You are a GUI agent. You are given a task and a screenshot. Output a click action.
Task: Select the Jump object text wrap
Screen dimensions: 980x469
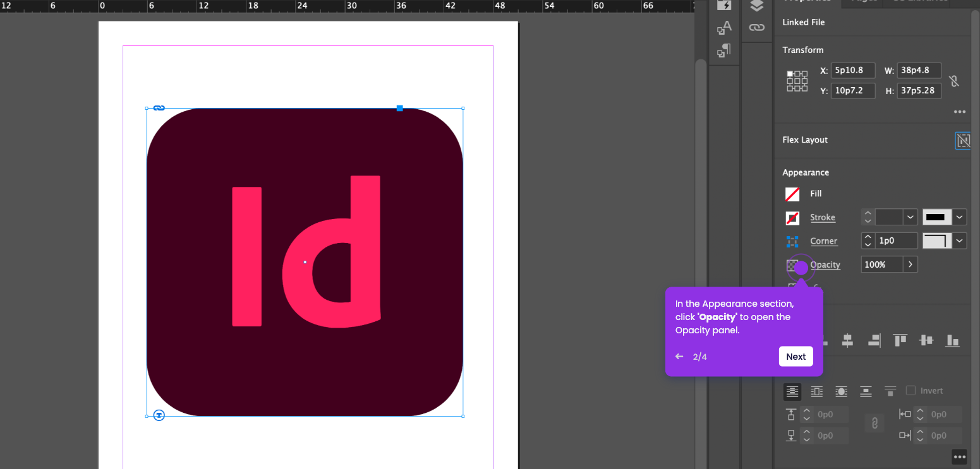866,391
